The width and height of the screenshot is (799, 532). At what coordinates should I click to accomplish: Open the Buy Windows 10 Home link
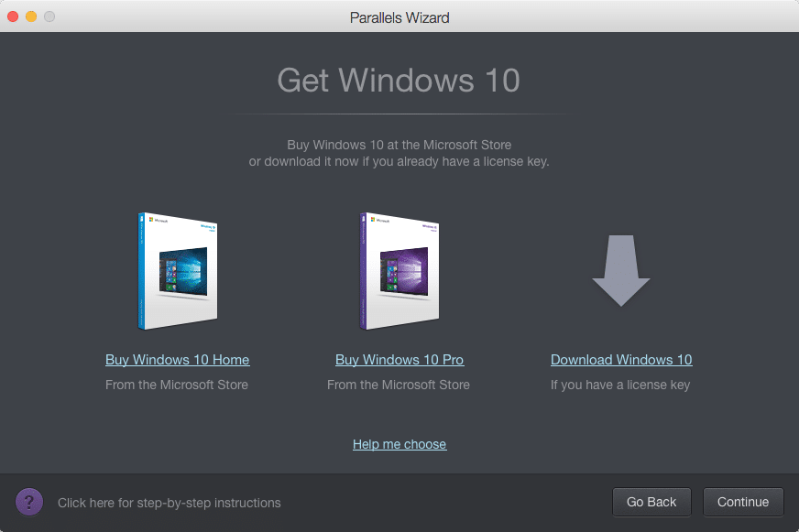pos(178,360)
